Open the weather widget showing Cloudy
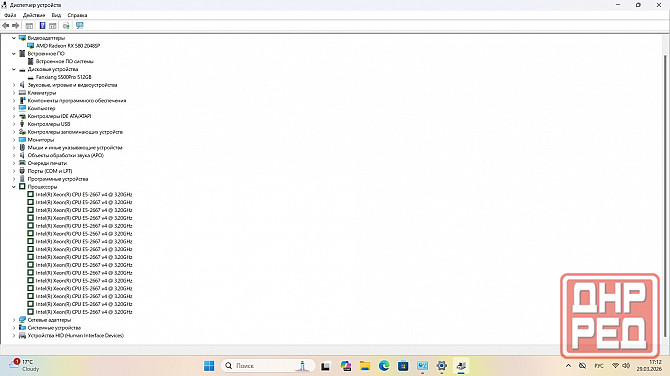 coord(25,365)
